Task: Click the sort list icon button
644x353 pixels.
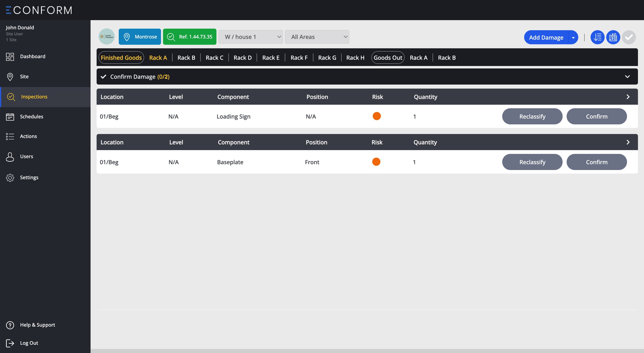Action: click(597, 37)
